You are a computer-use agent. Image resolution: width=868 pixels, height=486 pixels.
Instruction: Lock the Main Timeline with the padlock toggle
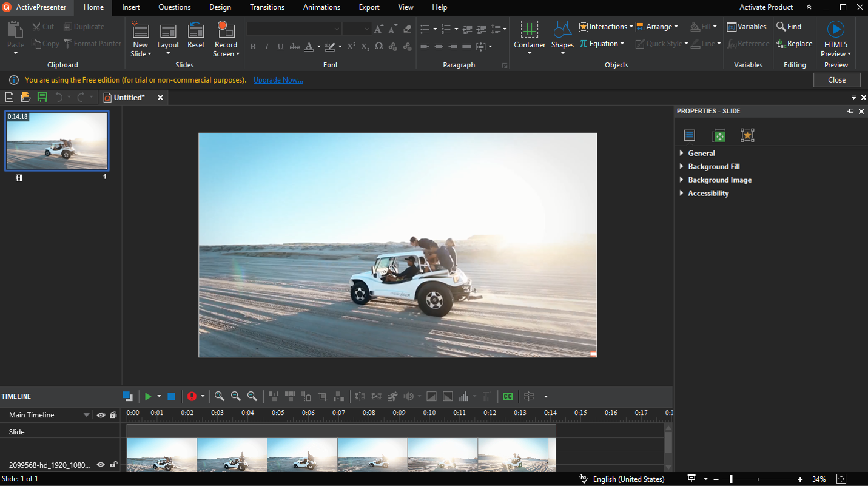point(113,415)
